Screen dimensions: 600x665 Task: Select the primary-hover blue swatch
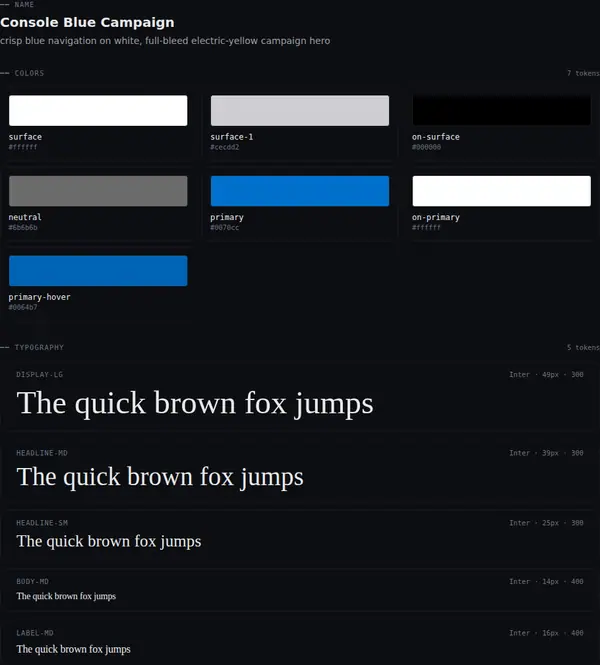click(98, 271)
